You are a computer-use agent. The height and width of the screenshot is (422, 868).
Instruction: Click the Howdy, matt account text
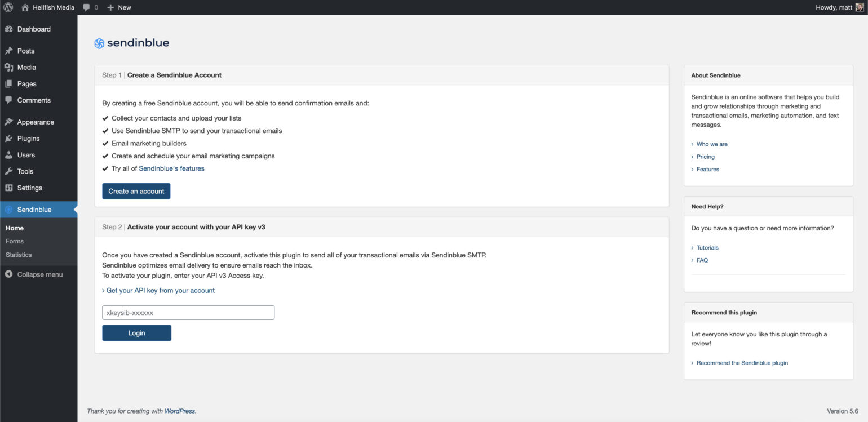tap(834, 7)
